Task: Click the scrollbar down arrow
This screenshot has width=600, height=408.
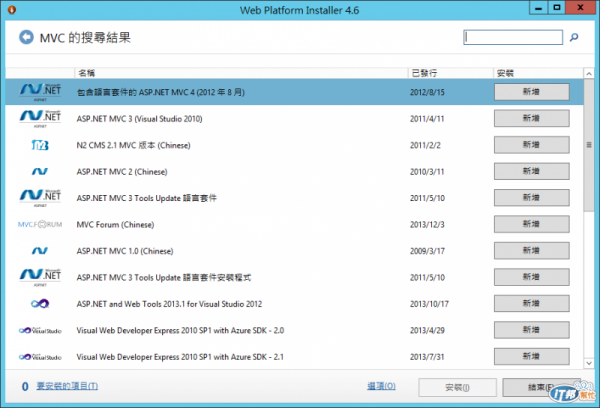Action: click(589, 363)
